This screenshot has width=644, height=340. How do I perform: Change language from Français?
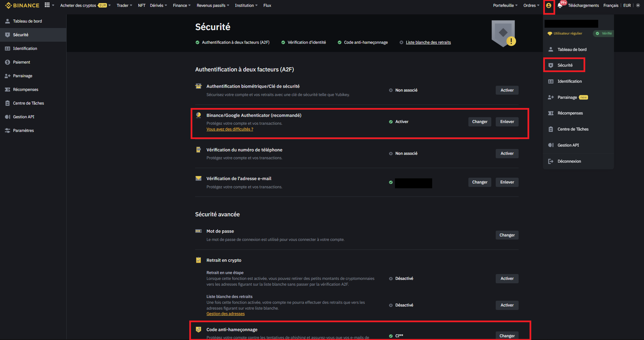(x=611, y=5)
